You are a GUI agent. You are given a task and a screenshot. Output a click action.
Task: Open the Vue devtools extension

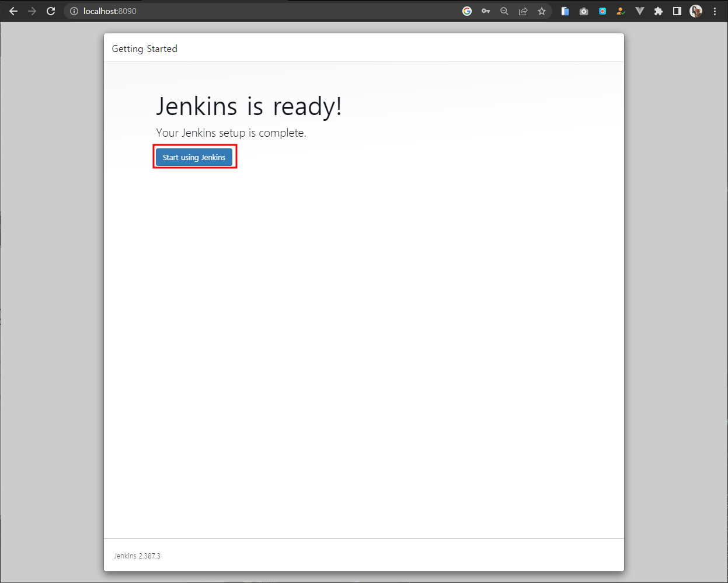pyautogui.click(x=640, y=11)
